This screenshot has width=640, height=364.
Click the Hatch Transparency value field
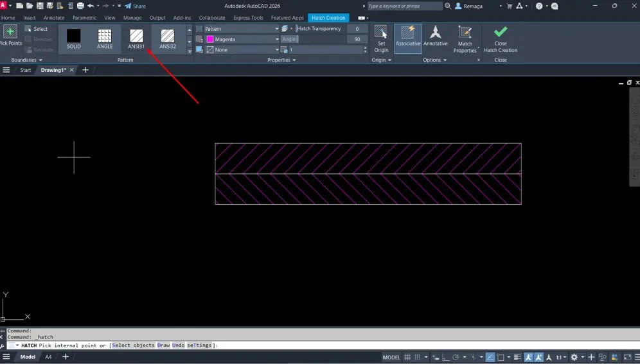tap(357, 28)
